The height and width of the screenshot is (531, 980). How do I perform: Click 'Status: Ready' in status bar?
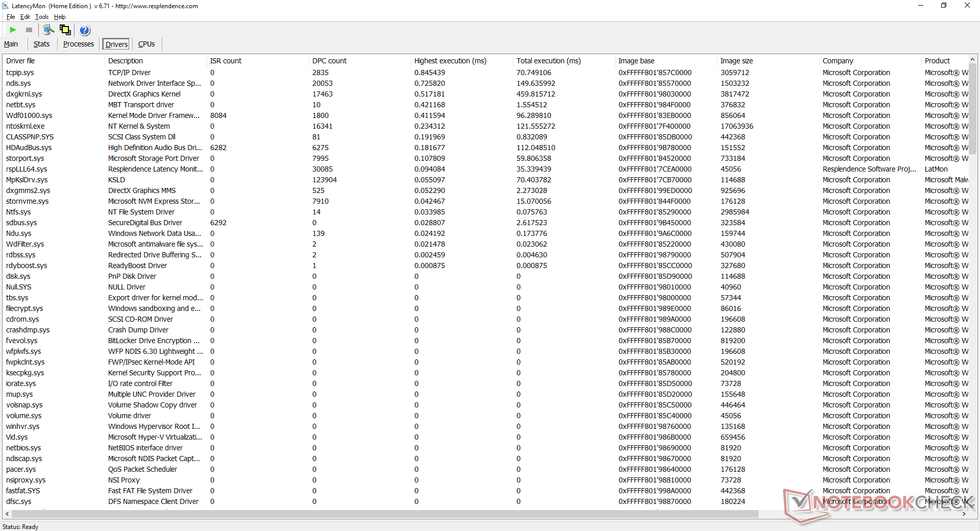click(x=20, y=527)
